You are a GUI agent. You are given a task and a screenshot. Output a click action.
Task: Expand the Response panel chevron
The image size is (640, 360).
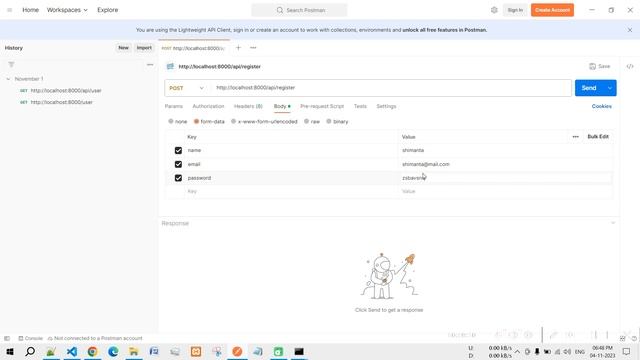tap(613, 223)
